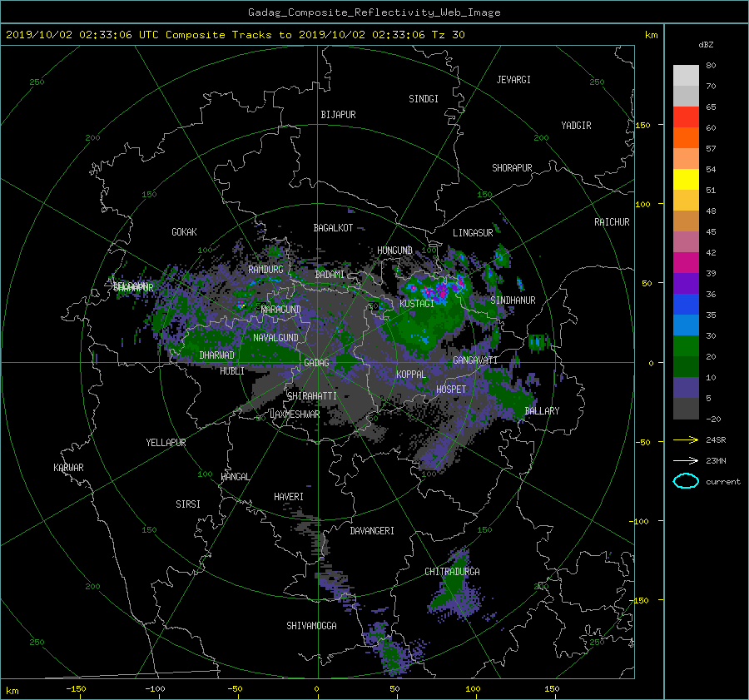Click the KUSTAGI city label
Viewport: 749px width, 700px height.
[x=417, y=304]
